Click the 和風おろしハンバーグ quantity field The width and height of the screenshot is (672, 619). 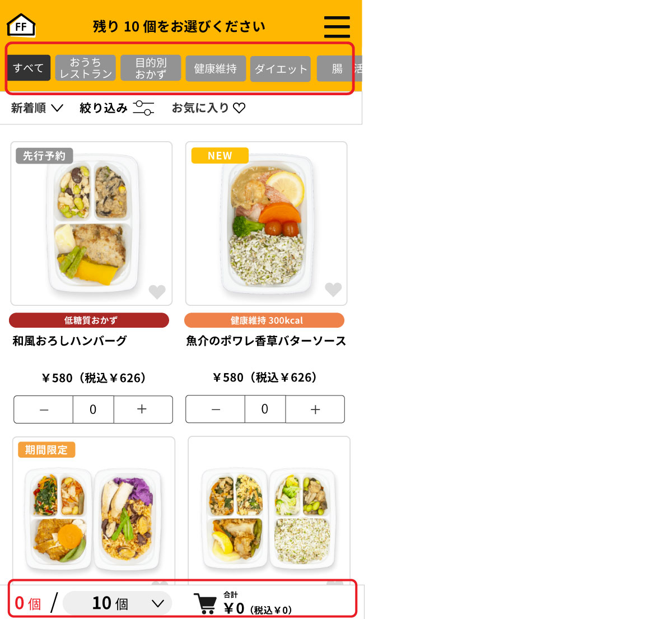(94, 409)
